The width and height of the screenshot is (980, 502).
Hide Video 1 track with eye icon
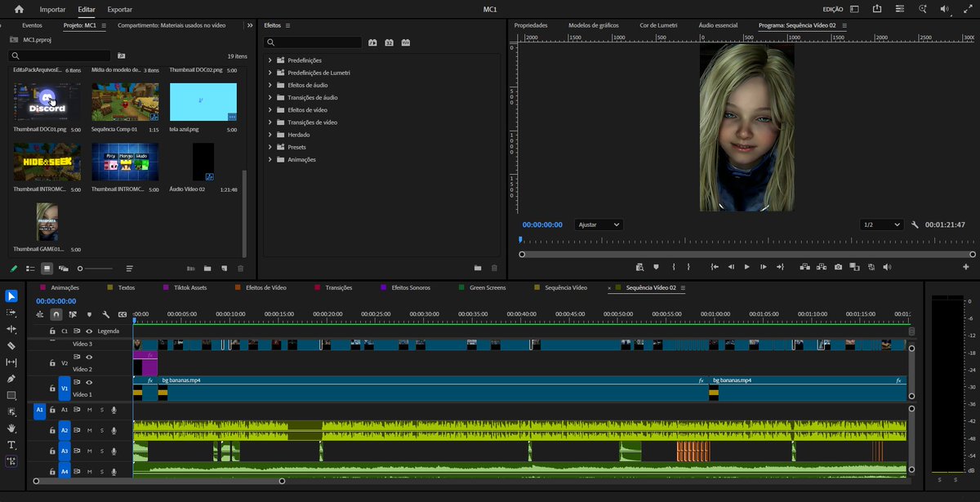(x=89, y=382)
